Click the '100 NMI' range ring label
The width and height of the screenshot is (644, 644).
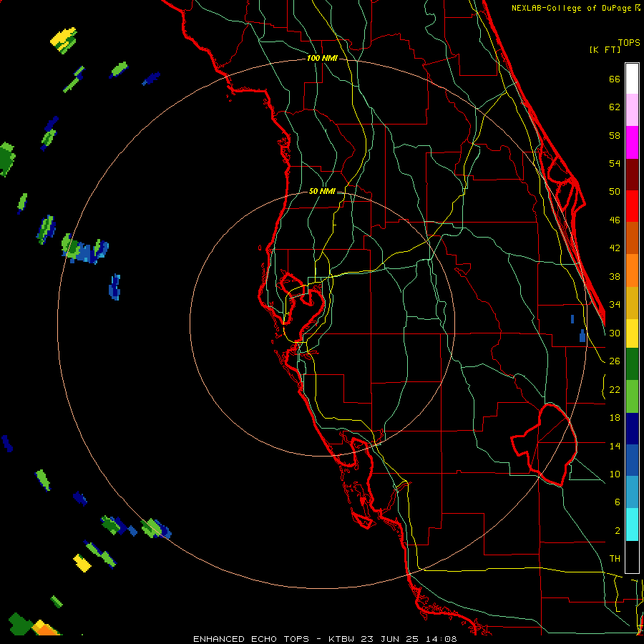322,59
